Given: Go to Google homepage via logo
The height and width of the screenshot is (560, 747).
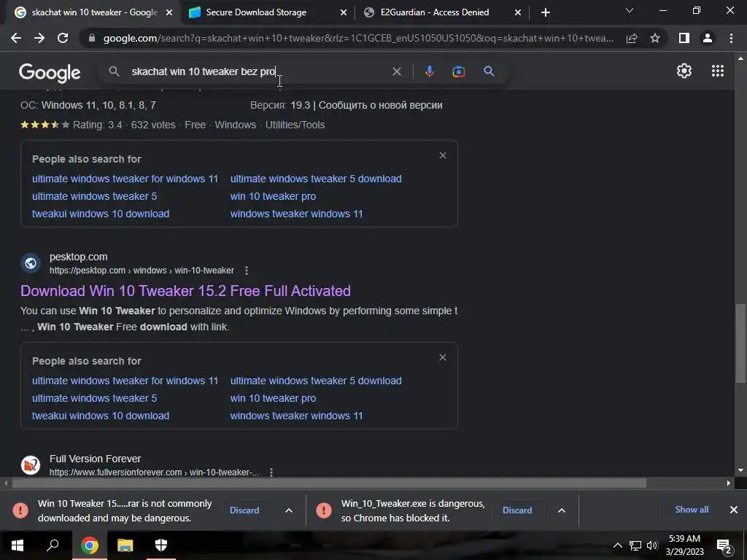Looking at the screenshot, I should point(50,72).
